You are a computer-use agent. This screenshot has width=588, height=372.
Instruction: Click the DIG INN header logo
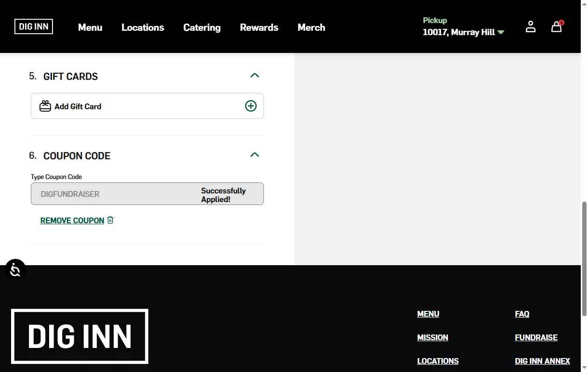pos(34,26)
